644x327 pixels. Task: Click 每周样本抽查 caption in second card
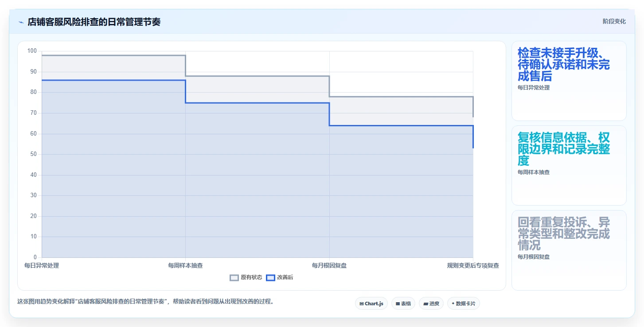[534, 172]
